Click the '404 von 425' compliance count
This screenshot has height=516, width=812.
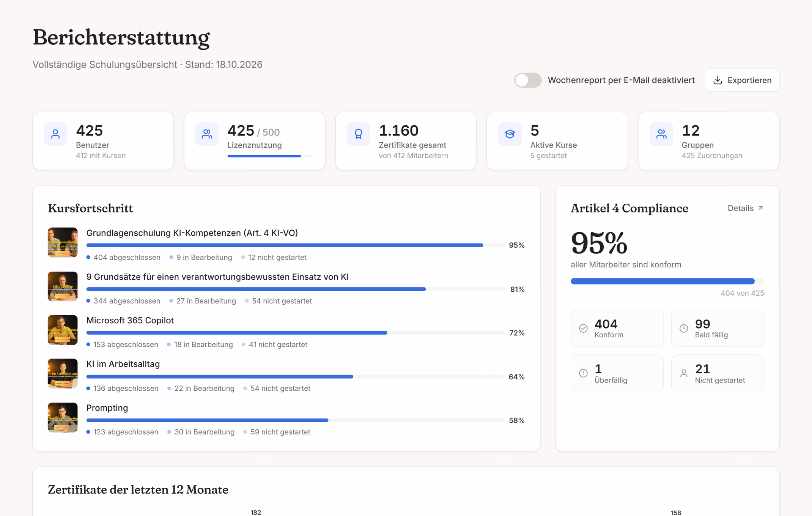[742, 293]
